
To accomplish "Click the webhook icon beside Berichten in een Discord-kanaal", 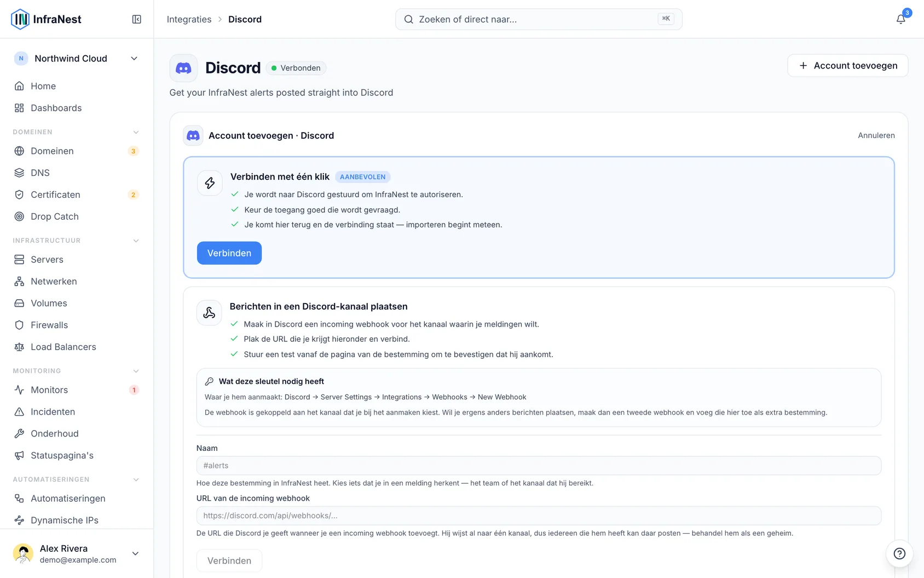I will tap(209, 313).
